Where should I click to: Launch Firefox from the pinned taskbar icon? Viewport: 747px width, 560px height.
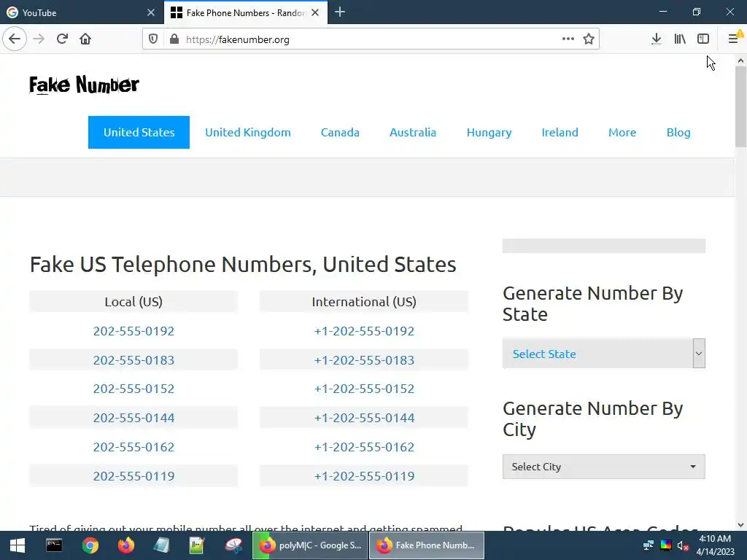[126, 545]
